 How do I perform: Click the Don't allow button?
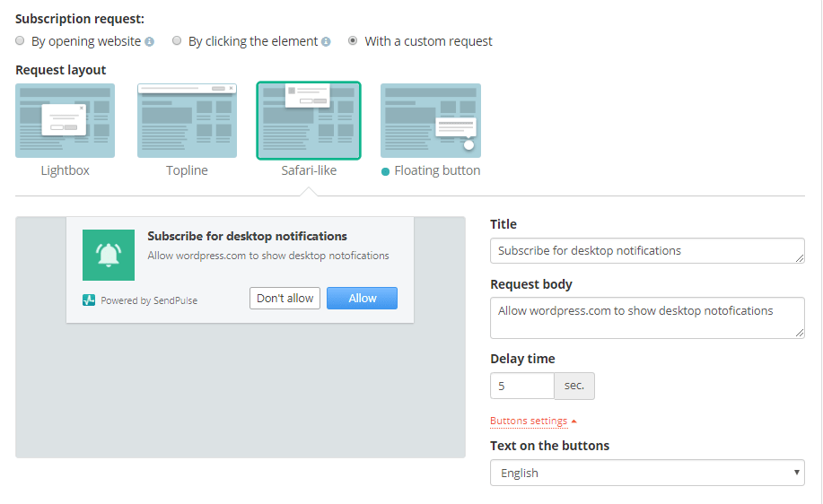point(285,298)
